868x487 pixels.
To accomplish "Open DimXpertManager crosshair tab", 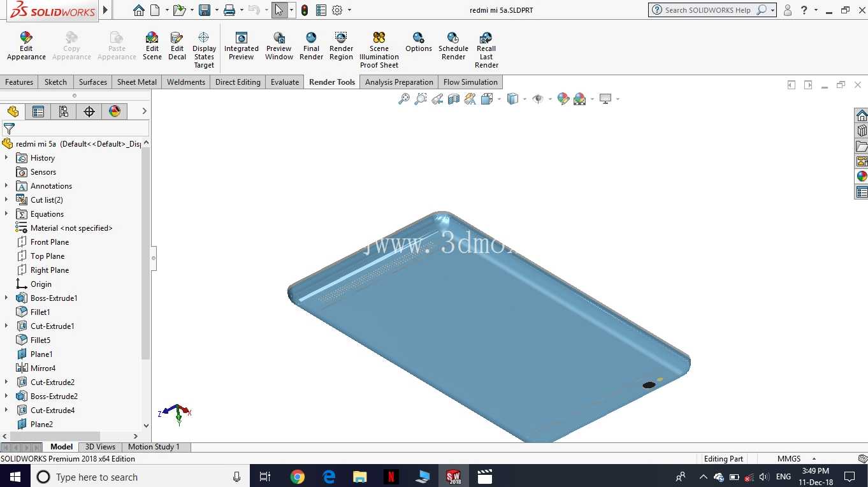I will (x=89, y=112).
